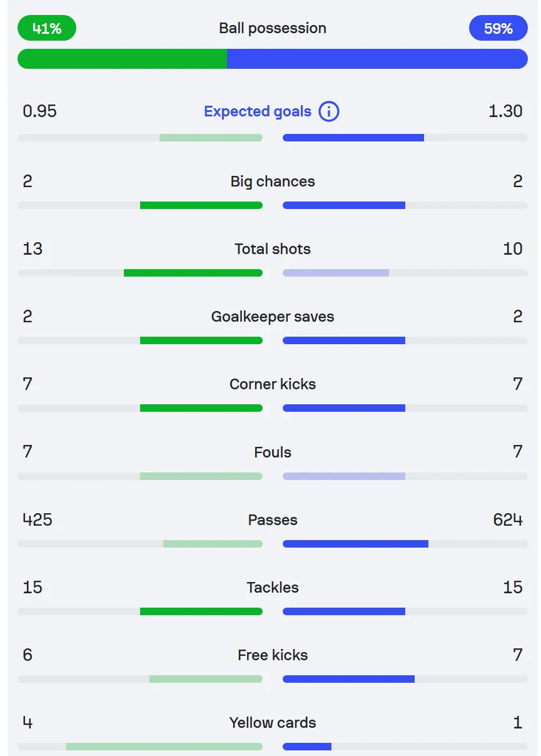
Task: Click the Total shots stat label
Action: pyautogui.click(x=273, y=249)
